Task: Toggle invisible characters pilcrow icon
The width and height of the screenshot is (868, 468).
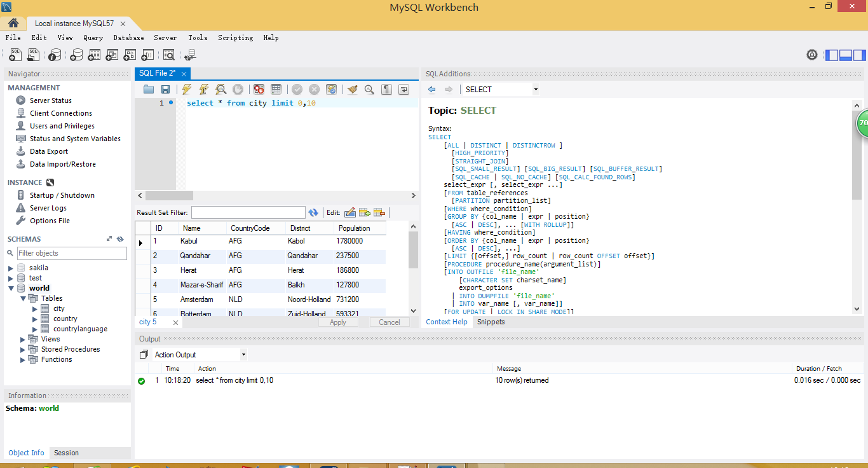Action: coord(386,90)
